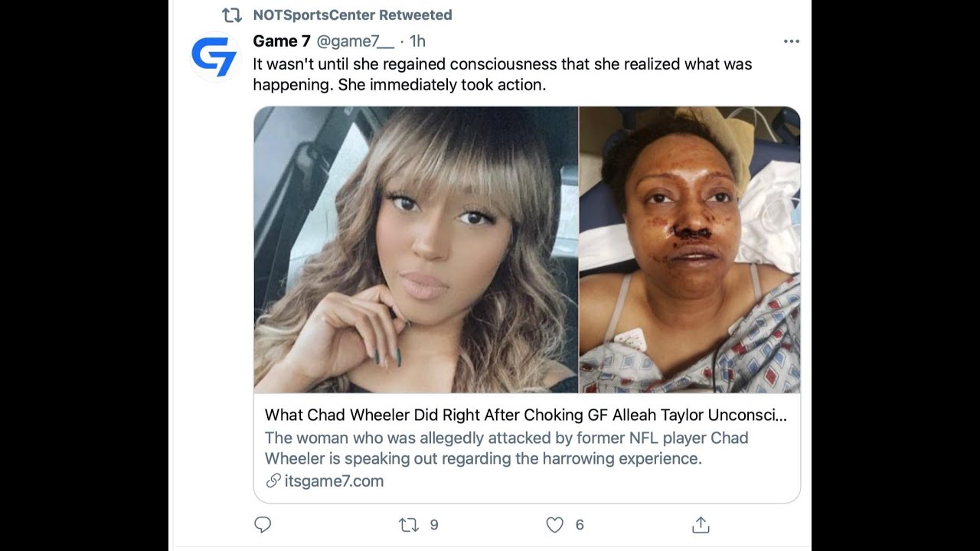Viewport: 980px width, 551px height.
Task: Click the Game 7 display name
Action: click(282, 41)
